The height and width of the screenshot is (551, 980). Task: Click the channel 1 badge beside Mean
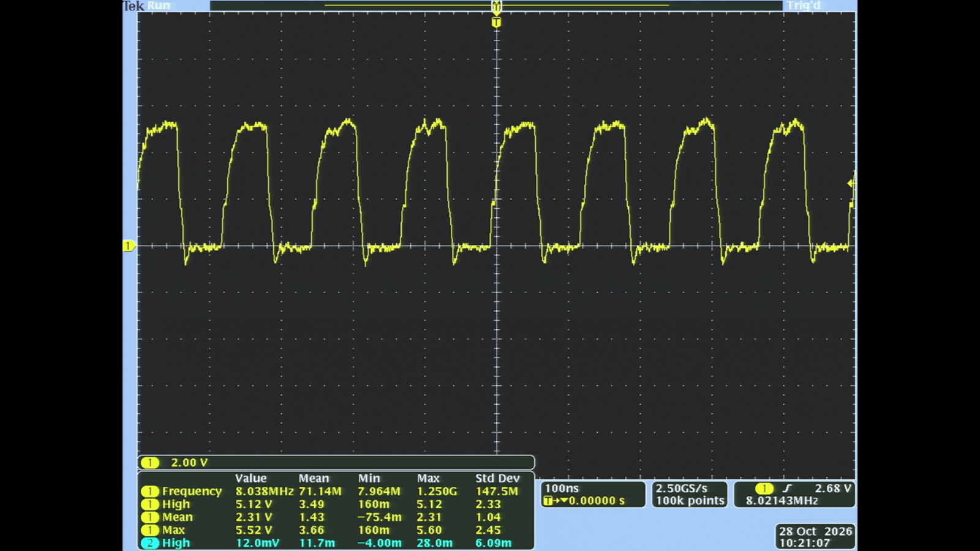pos(150,517)
